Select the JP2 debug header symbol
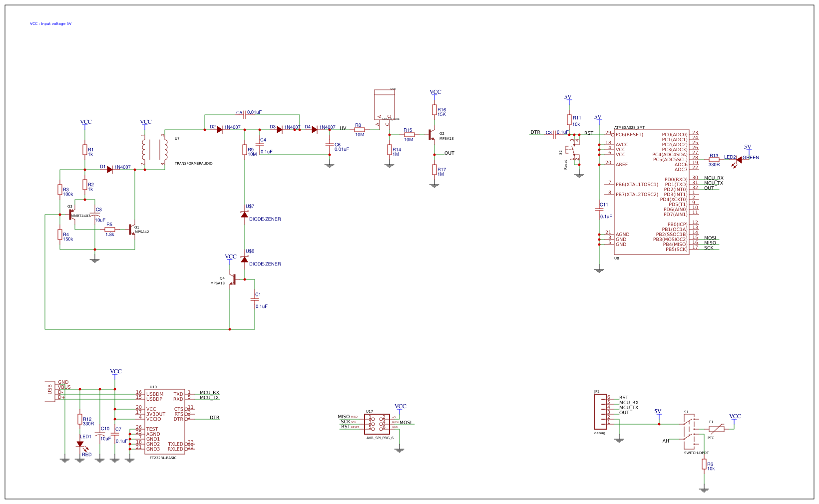Viewport: 819px width, 504px height. [x=601, y=412]
